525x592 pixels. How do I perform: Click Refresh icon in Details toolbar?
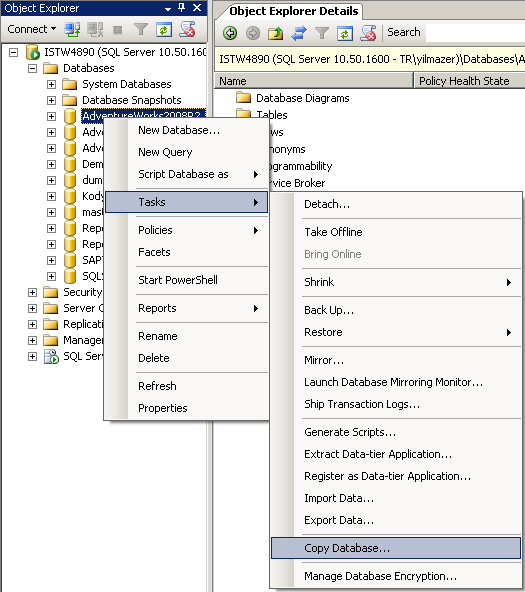[x=345, y=33]
